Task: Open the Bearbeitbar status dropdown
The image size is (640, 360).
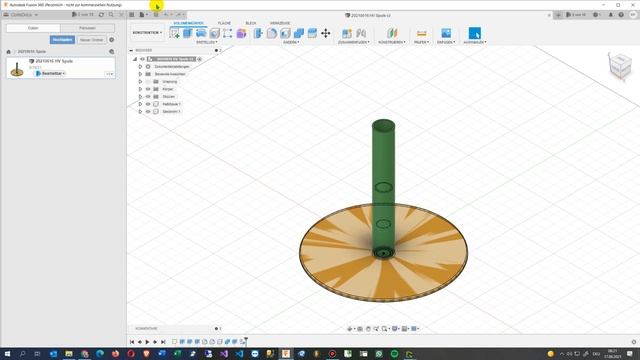Action: point(50,73)
